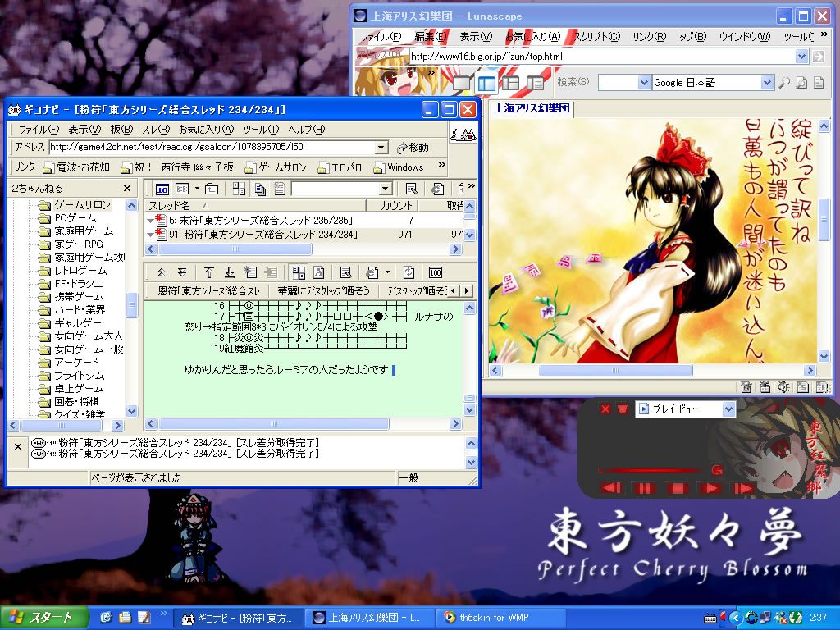Click the Lunascape address bar go arrow
This screenshot has width=840, height=630.
(x=819, y=57)
